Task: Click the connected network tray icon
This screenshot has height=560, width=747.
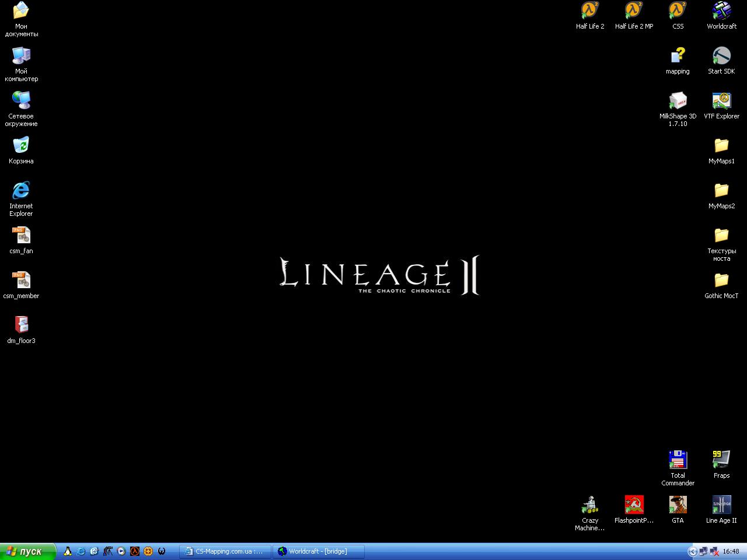Action: click(703, 551)
